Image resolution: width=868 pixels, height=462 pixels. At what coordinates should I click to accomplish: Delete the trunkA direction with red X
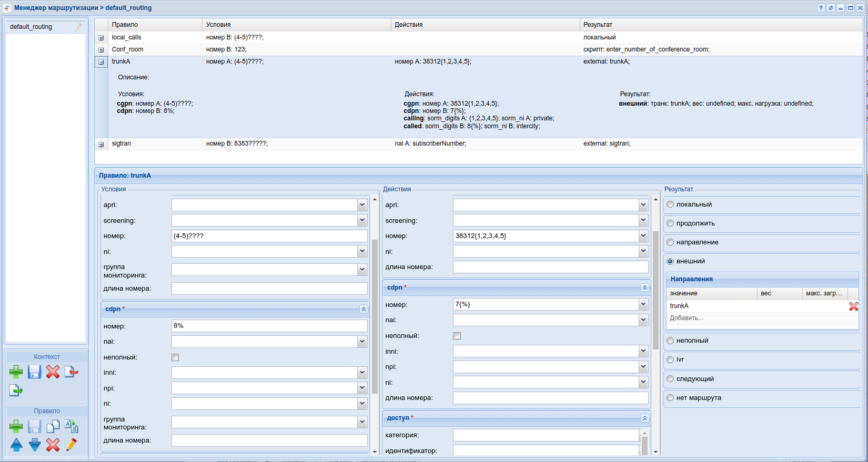coord(853,306)
